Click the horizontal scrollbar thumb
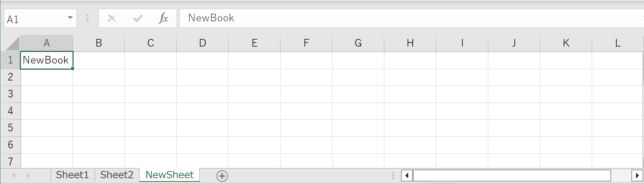The width and height of the screenshot is (644, 184). (x=512, y=176)
